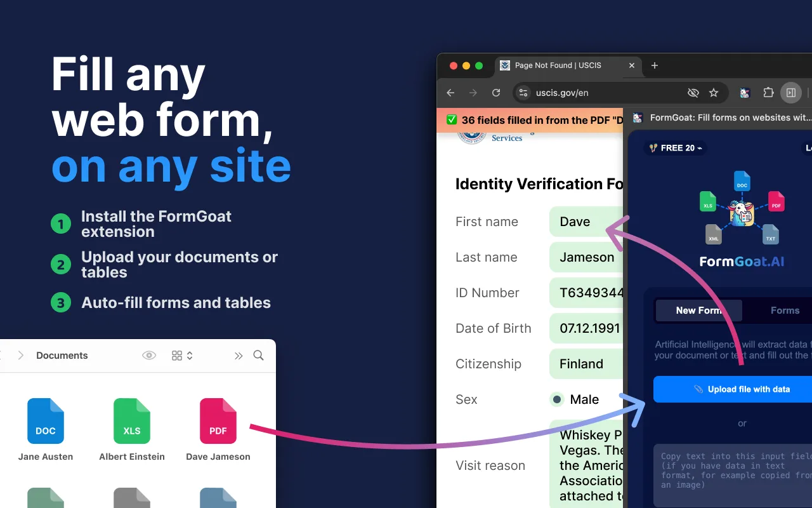Click the Date of Birth field
Screen dimensions: 812x508
[x=586, y=328]
